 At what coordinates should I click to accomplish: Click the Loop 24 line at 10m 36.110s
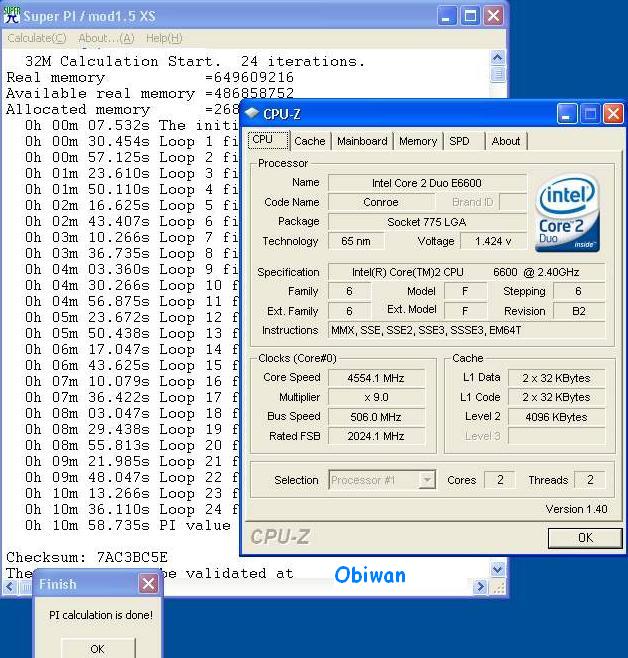point(131,509)
